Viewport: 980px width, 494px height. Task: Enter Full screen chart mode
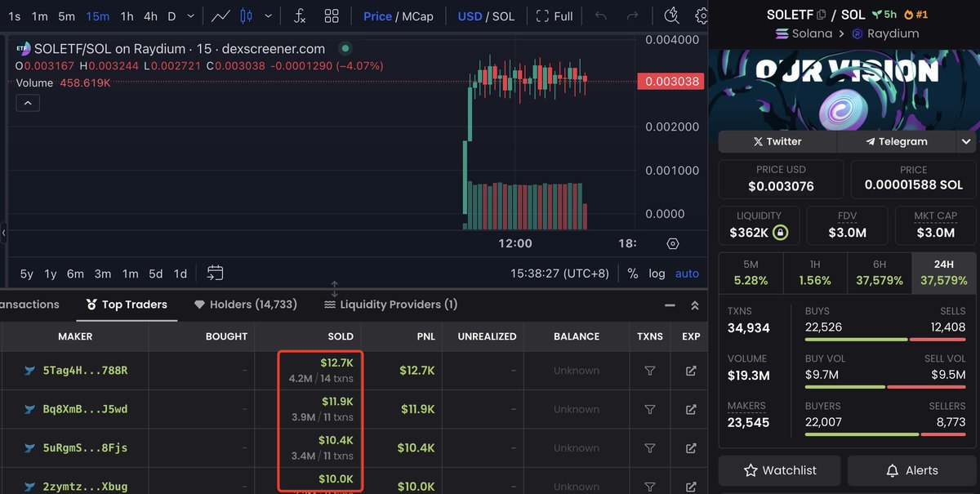(555, 16)
